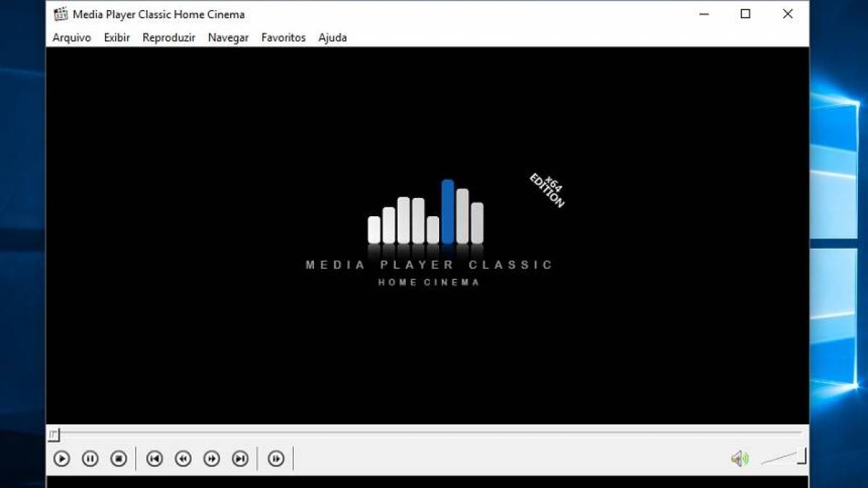
Task: Click the decrease speed (rewind) button
Action: pos(183,458)
